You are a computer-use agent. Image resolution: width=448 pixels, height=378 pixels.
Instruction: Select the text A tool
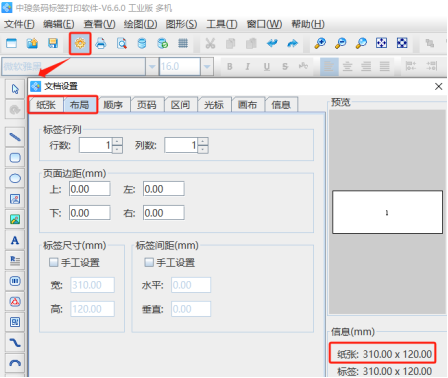15,240
